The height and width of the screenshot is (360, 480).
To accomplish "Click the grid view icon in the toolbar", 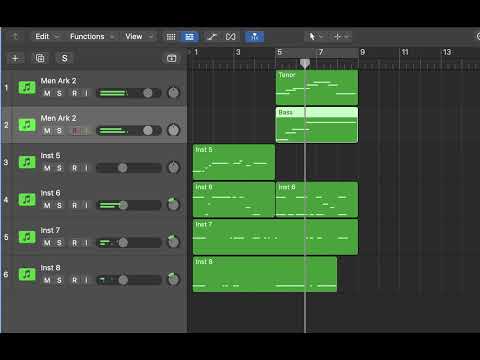I will [x=171, y=37].
